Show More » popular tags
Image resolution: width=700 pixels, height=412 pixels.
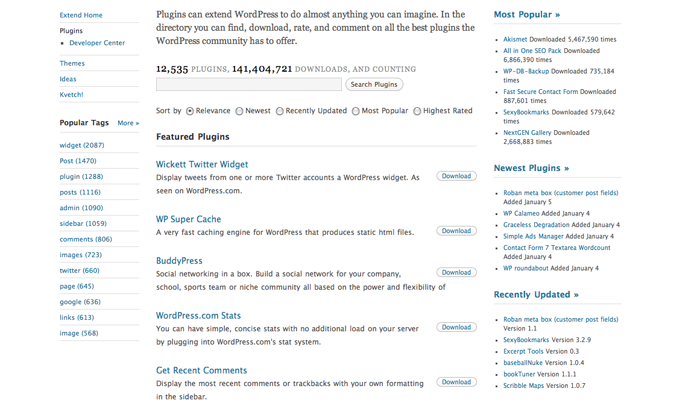tap(128, 123)
